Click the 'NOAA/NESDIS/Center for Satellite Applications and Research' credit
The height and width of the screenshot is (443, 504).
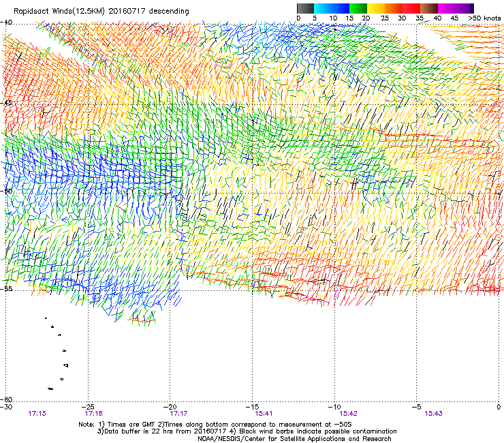coord(294,439)
